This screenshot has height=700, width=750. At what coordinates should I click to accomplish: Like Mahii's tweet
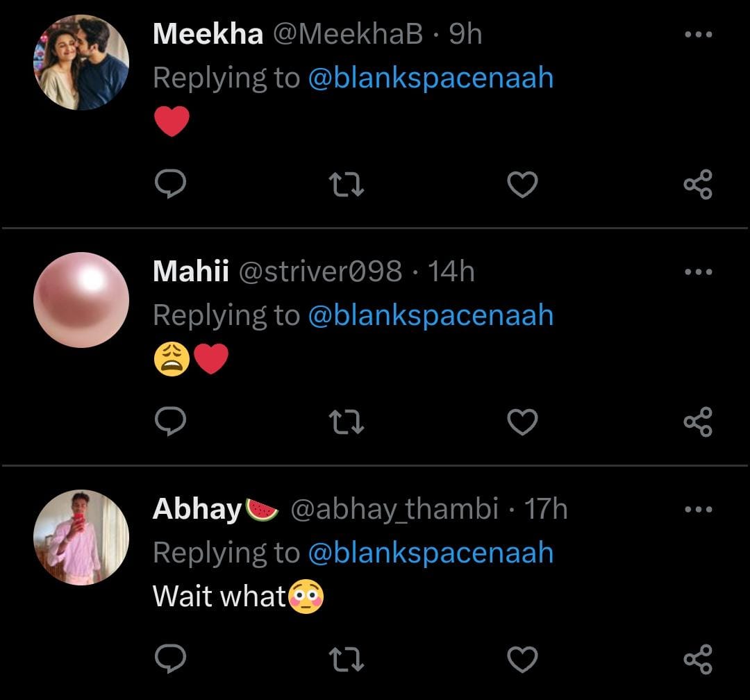tap(522, 422)
